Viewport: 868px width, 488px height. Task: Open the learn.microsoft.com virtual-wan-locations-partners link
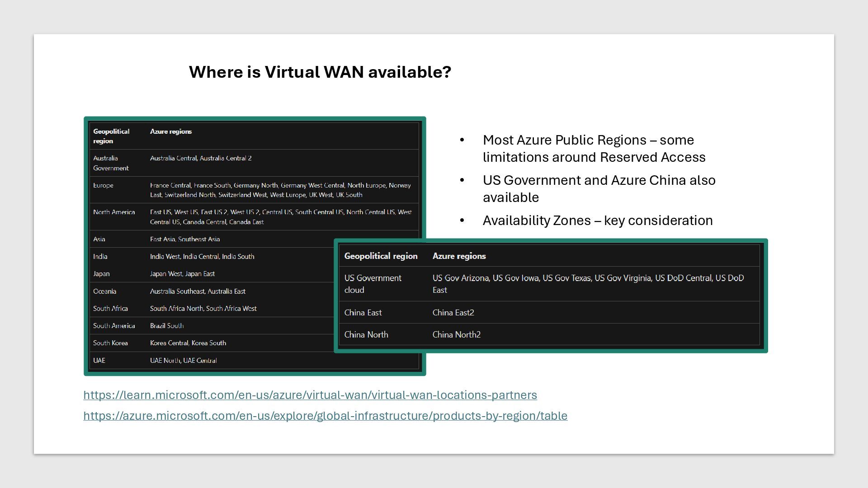tap(310, 395)
